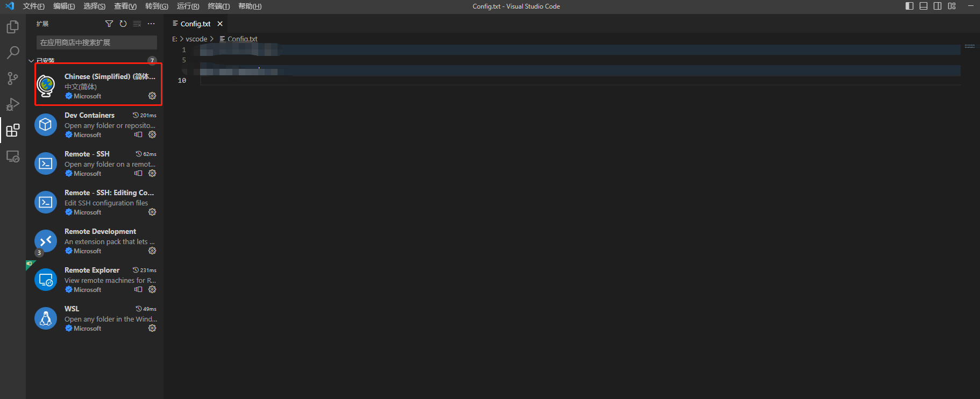Click line number 10 in the editor gutter
The height and width of the screenshot is (399, 980).
click(182, 81)
